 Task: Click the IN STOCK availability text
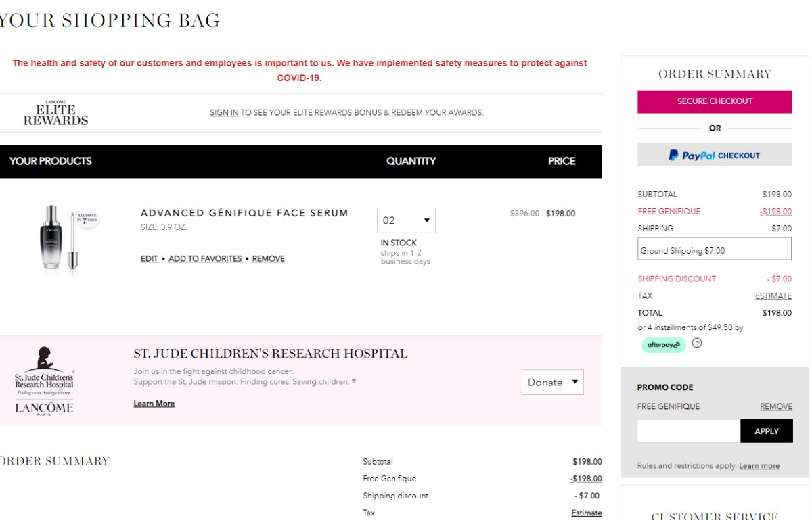point(399,243)
